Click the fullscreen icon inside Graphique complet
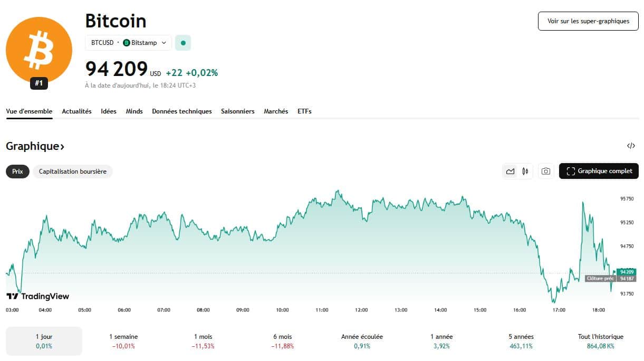Image resolution: width=644 pixels, height=361 pixels. (x=570, y=171)
